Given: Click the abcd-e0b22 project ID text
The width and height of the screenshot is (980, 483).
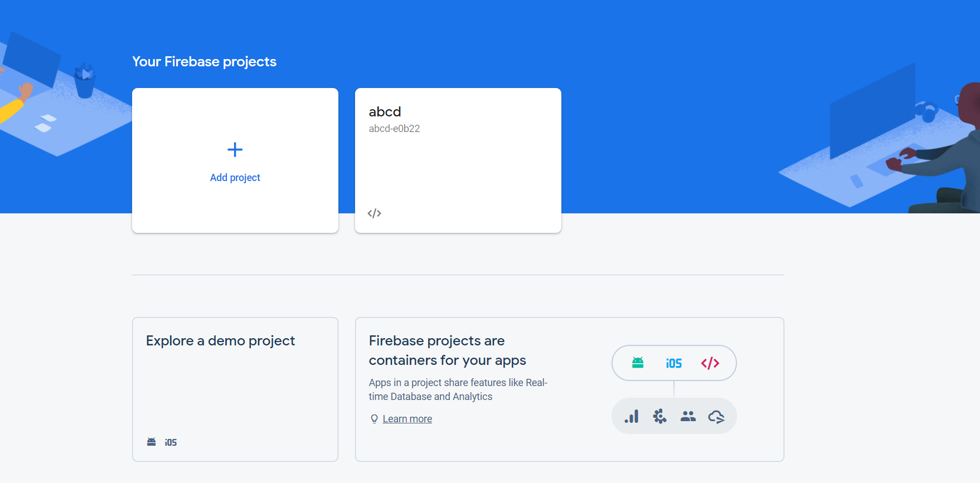Looking at the screenshot, I should click(x=394, y=129).
